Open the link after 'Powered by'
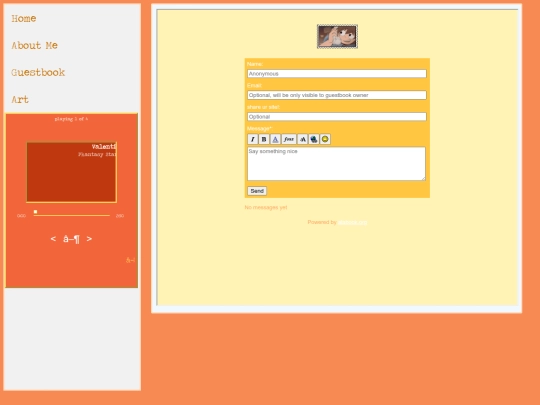540x405 pixels. pos(352,222)
